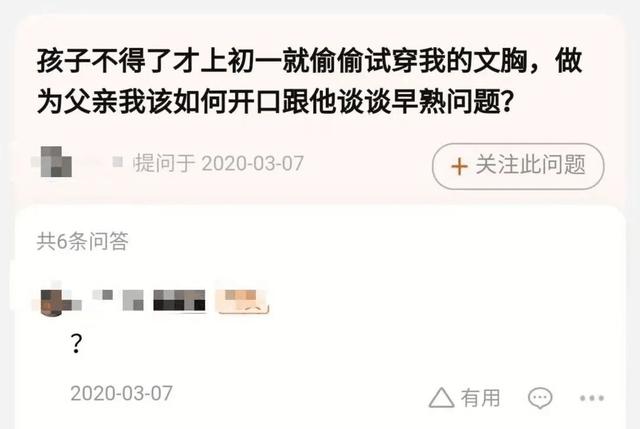
Task: Open the question asker's pixelated avatar
Action: point(56,162)
